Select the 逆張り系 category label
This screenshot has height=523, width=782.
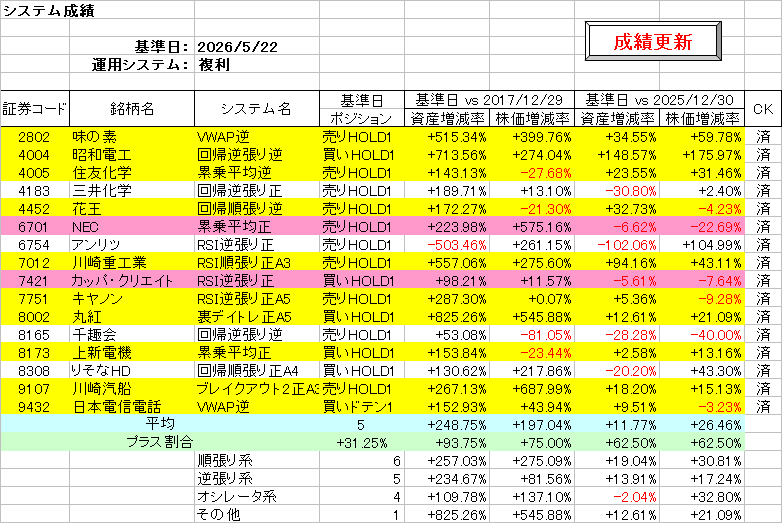click(257, 478)
